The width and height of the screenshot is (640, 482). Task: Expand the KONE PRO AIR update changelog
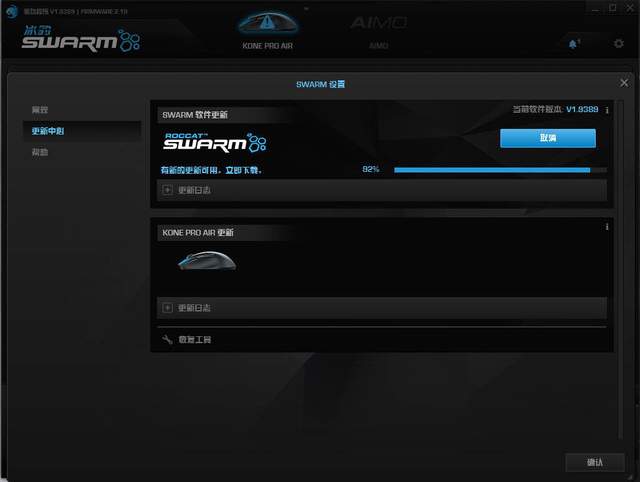382,308
